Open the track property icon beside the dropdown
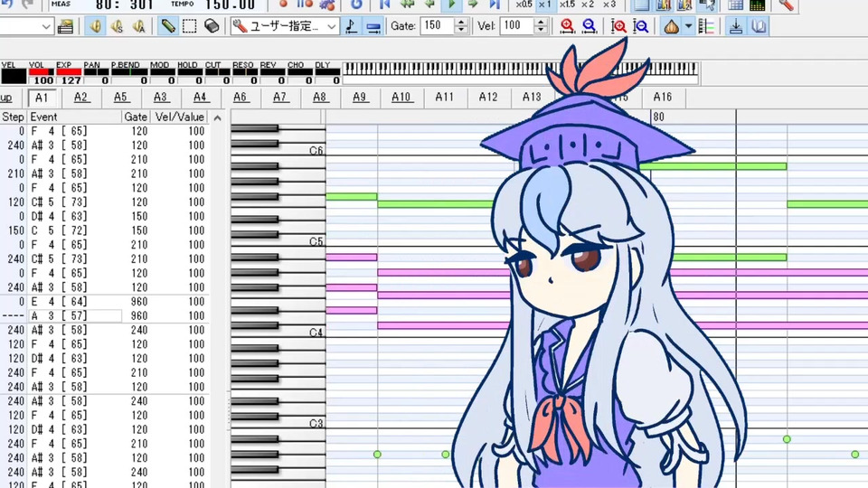868x488 pixels. click(x=65, y=26)
